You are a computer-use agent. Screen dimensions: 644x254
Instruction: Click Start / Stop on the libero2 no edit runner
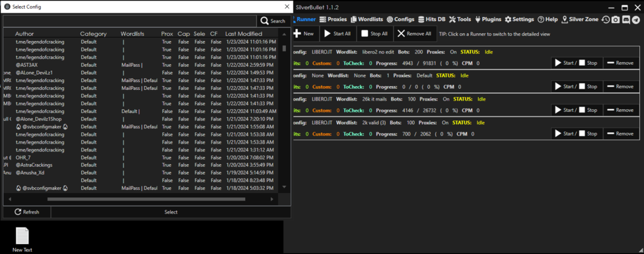577,63
